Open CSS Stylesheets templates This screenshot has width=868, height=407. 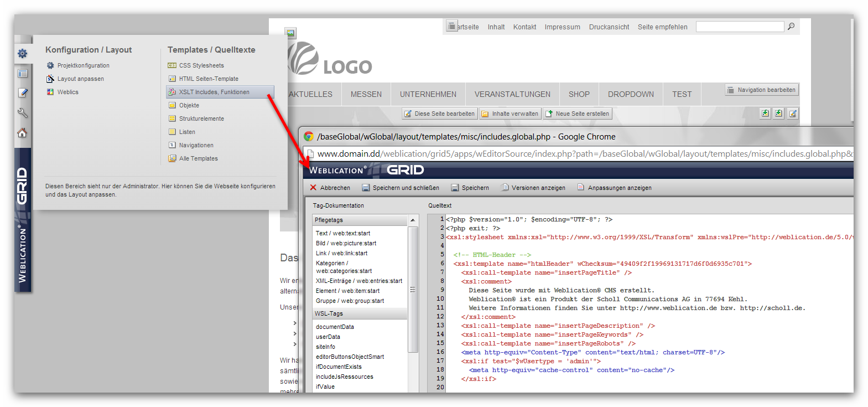click(x=201, y=65)
